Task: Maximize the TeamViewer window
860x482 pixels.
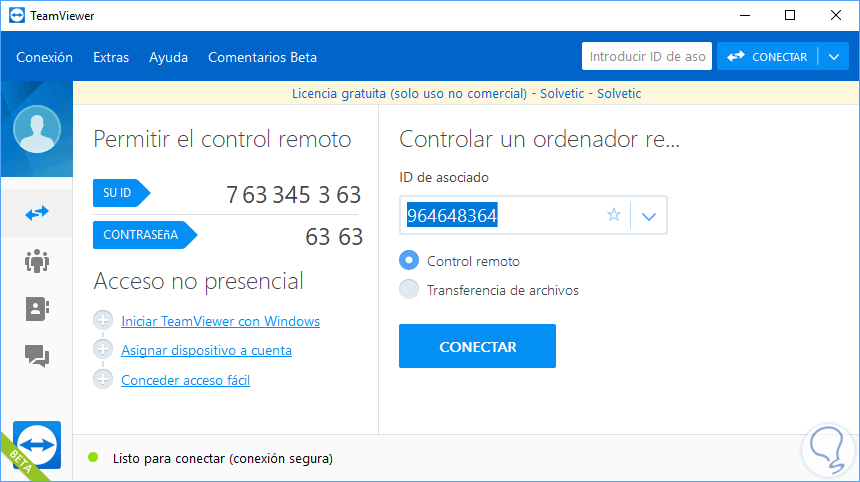Action: (x=790, y=15)
